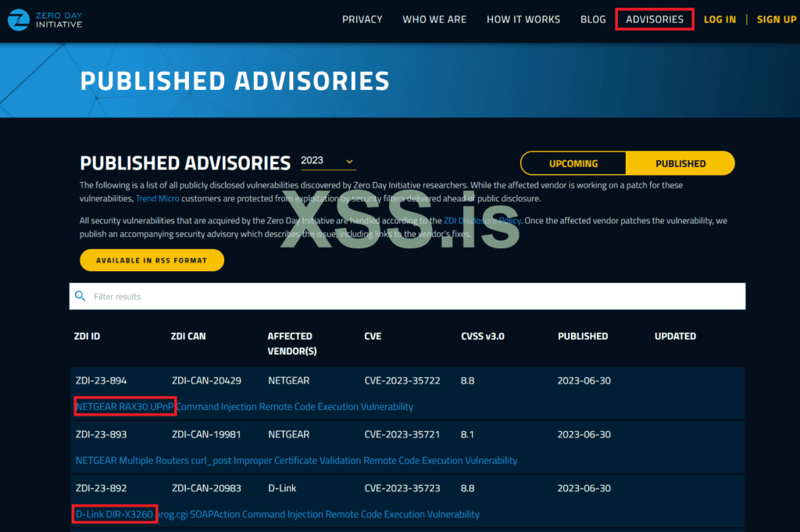Click the published date in ZDI-23-892 row
Screen dimensions: 800x532
584,488
